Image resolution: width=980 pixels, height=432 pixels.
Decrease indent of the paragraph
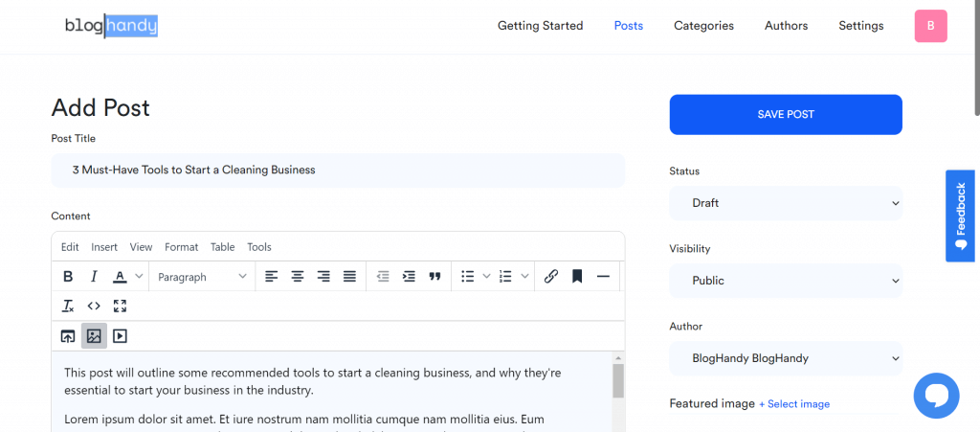[x=383, y=276]
